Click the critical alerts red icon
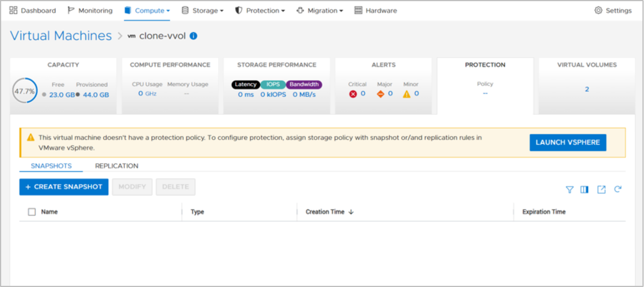This screenshot has height=287, width=644. tap(353, 94)
